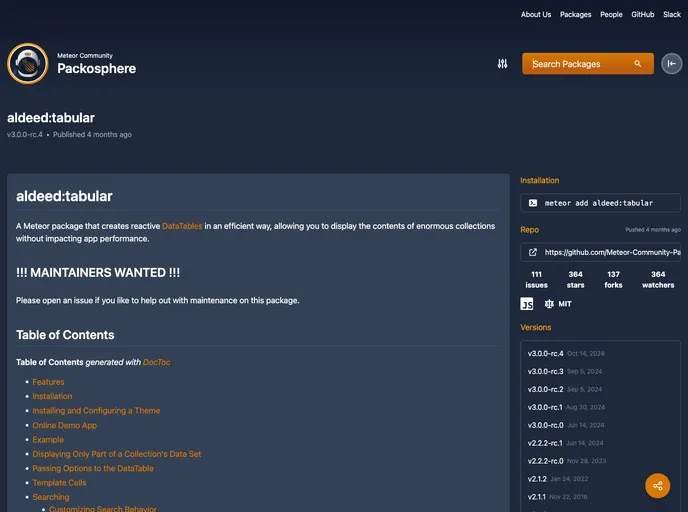Jump to Example section link
688x512 pixels.
(48, 440)
